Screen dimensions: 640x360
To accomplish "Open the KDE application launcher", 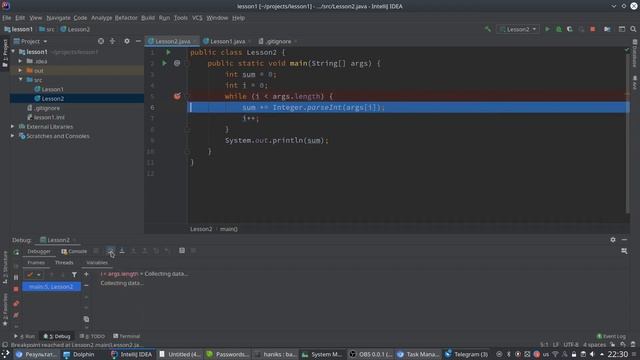I will [x=6, y=354].
